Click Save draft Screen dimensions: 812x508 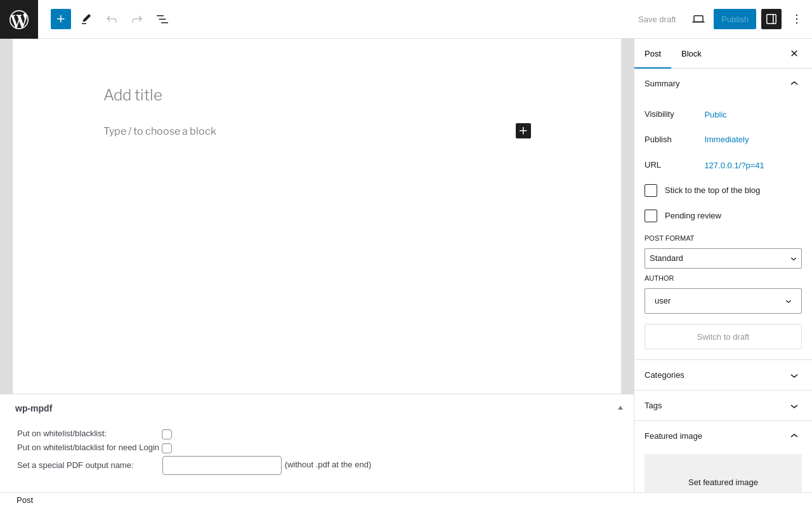657,19
